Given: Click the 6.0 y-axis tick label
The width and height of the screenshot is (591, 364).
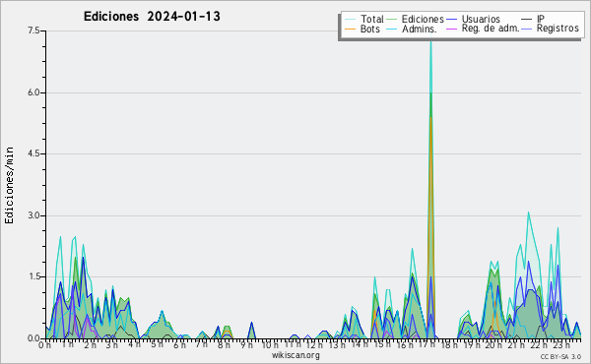Looking at the screenshot, I should pyautogui.click(x=33, y=92).
